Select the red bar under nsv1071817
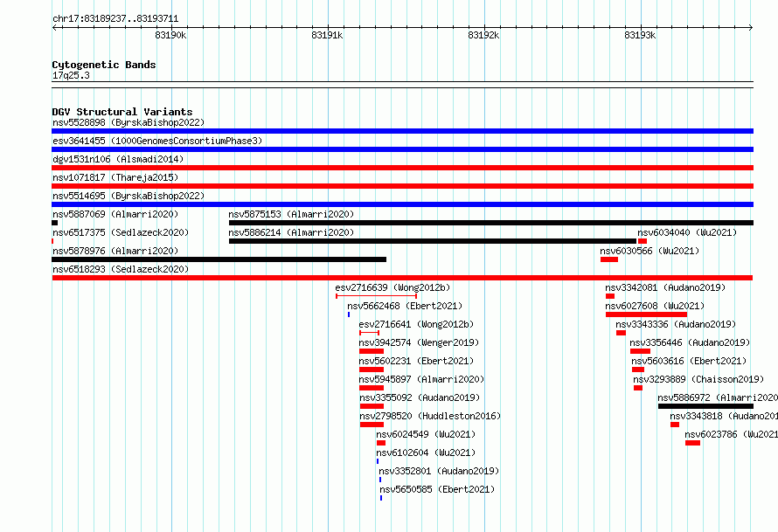This screenshot has height=532, width=778. coord(402,186)
